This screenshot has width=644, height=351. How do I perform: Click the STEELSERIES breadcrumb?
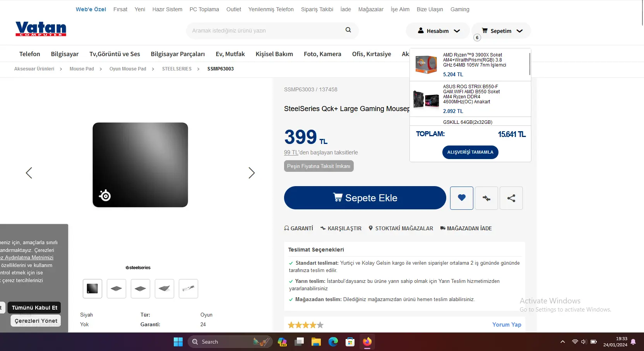click(x=177, y=69)
